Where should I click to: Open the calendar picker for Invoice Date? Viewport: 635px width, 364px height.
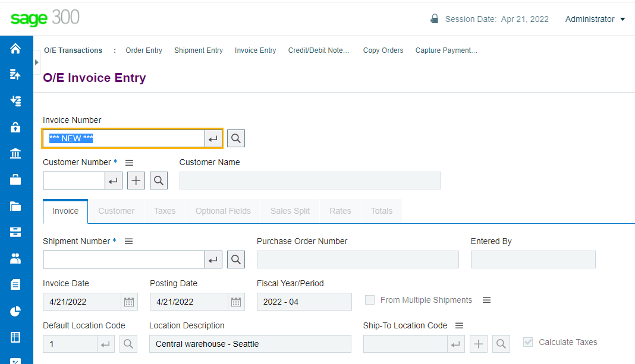pyautogui.click(x=128, y=301)
